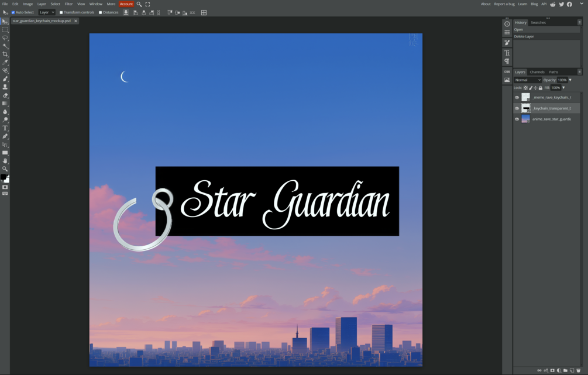Select the Rectangle shape tool
Viewport: 588px width, 375px height.
(5, 153)
